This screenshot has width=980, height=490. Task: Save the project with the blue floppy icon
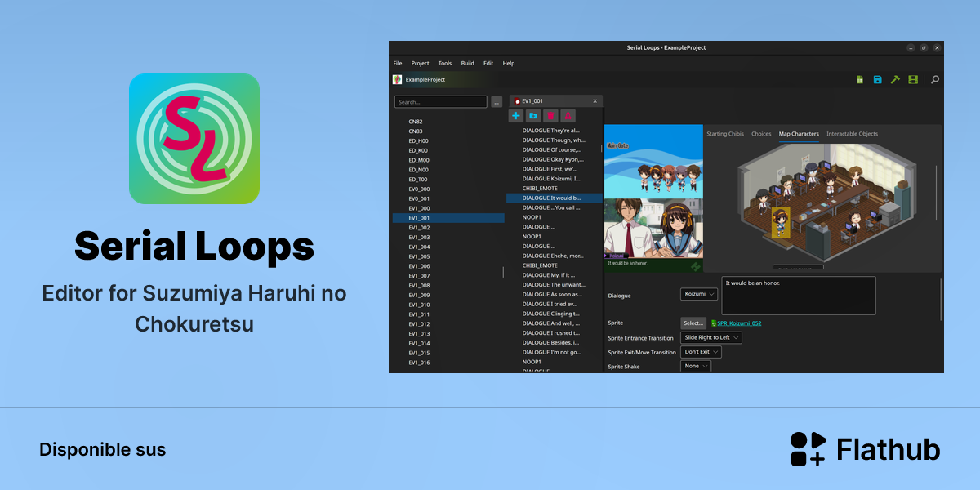pos(878,79)
